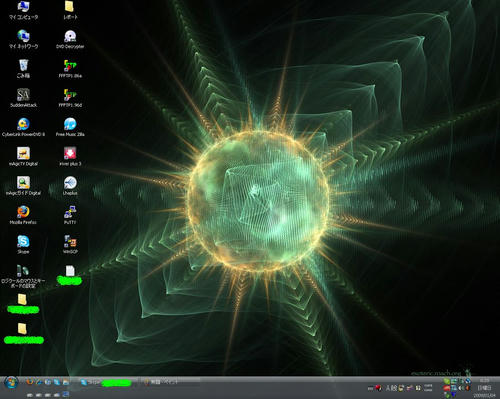
Task: Launch Firefox from the Quick Launch bar
Action: 30,382
